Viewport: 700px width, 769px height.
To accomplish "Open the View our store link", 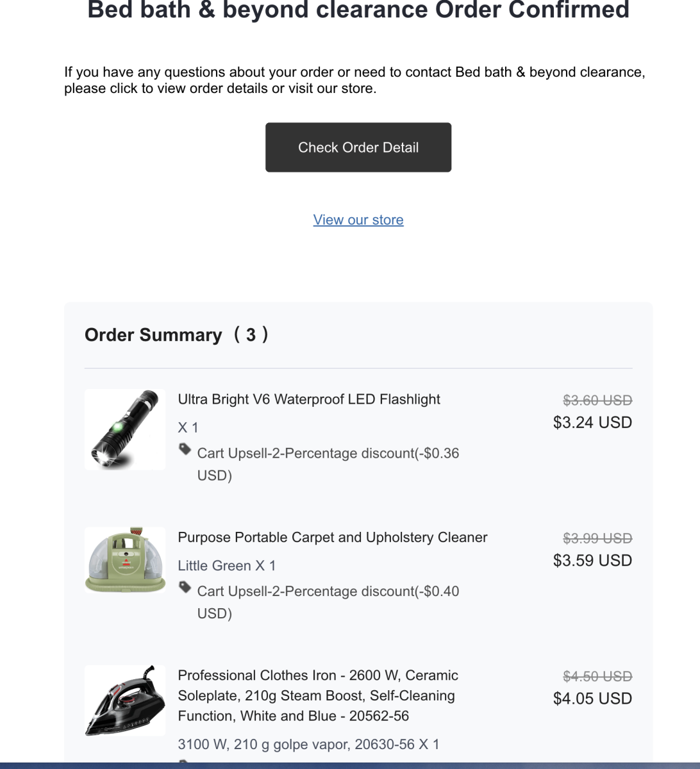I will [x=358, y=220].
